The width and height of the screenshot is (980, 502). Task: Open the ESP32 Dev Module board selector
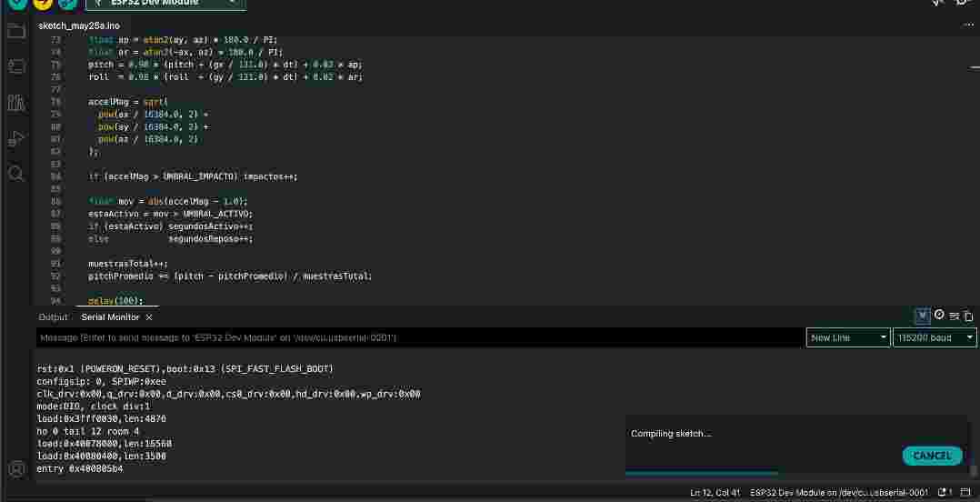coord(165,3)
